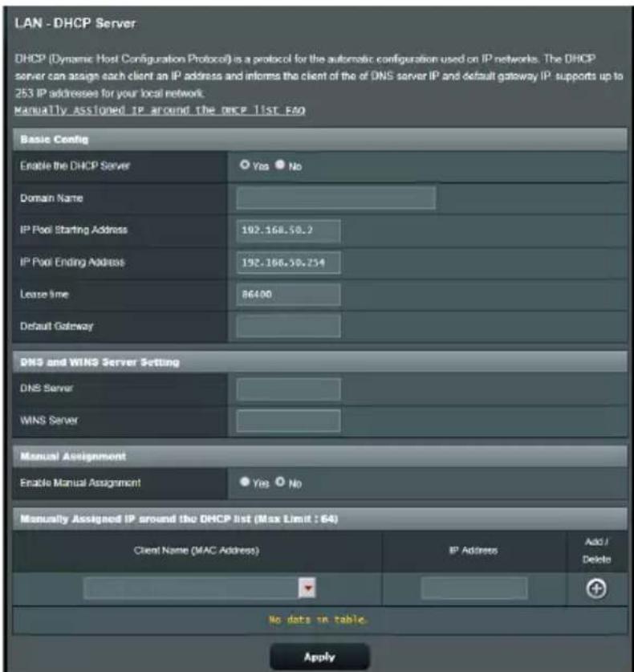Image resolution: width=634 pixels, height=672 pixels.
Task: Click the Apply button
Action: tap(319, 657)
